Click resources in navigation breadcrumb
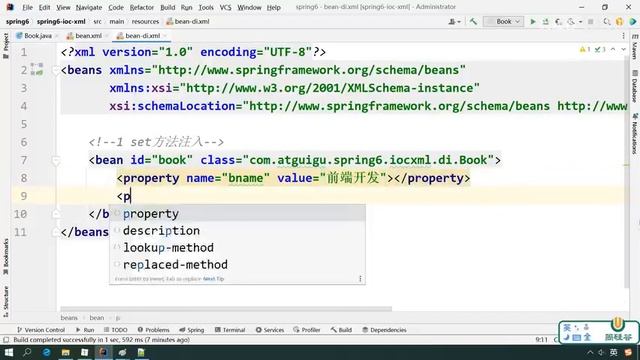The image size is (640, 360). [x=145, y=22]
